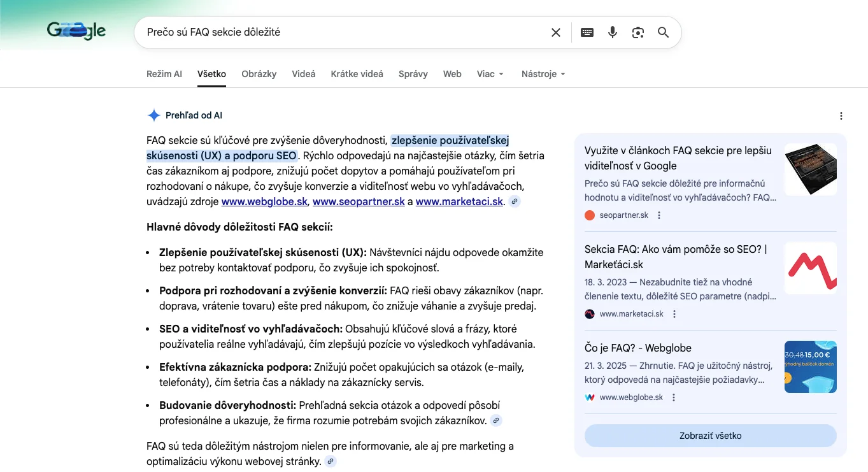This screenshot has height=472, width=868.
Task: Open search by image camera icon
Action: [x=638, y=32]
